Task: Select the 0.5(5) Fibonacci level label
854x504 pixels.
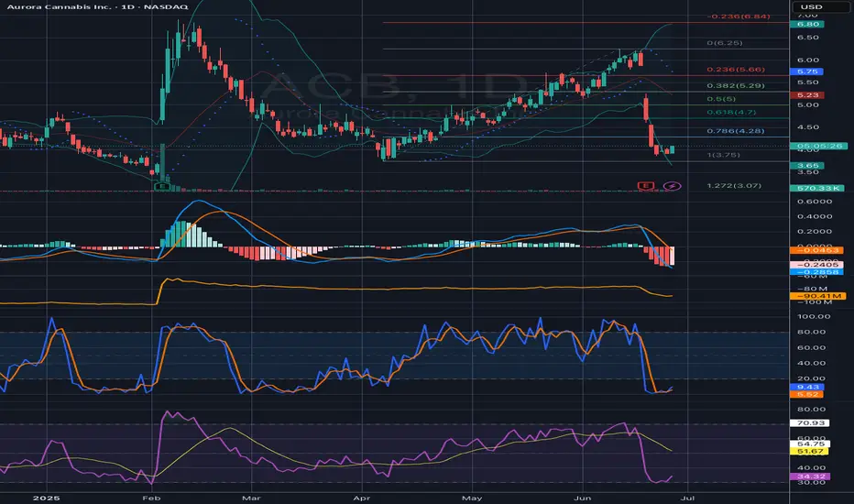Action: [x=722, y=99]
